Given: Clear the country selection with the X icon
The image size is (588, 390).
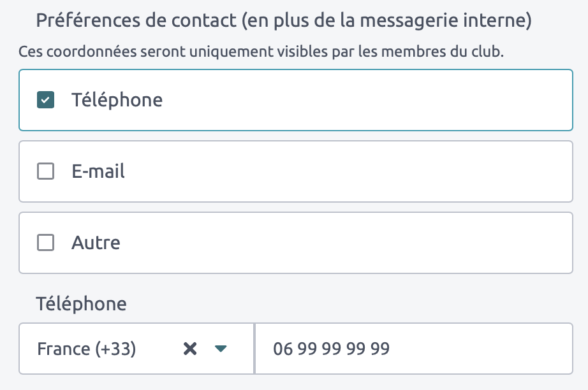Looking at the screenshot, I should pos(189,349).
